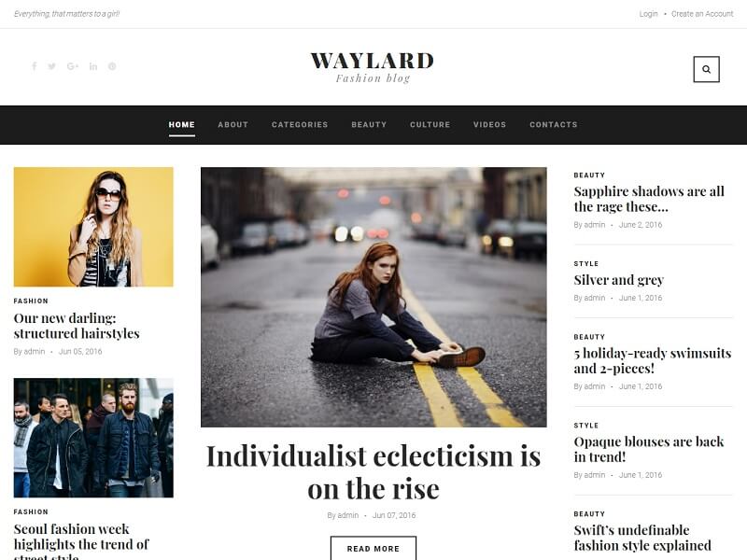Open Individualist eclecticism headline
747x560 pixels.
373,472
